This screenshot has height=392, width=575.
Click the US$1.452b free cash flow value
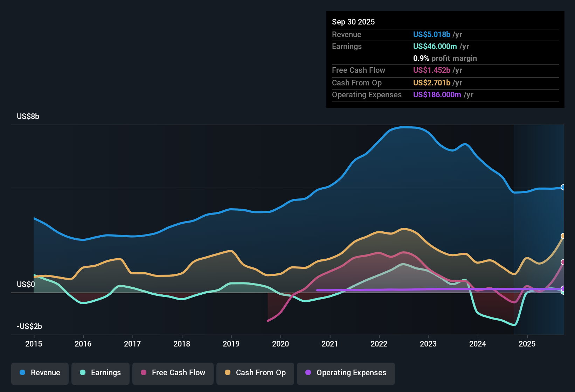[x=431, y=70]
